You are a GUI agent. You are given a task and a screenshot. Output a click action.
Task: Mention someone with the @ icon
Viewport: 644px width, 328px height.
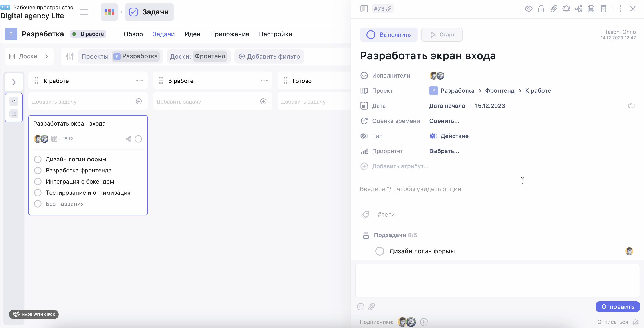(360, 306)
